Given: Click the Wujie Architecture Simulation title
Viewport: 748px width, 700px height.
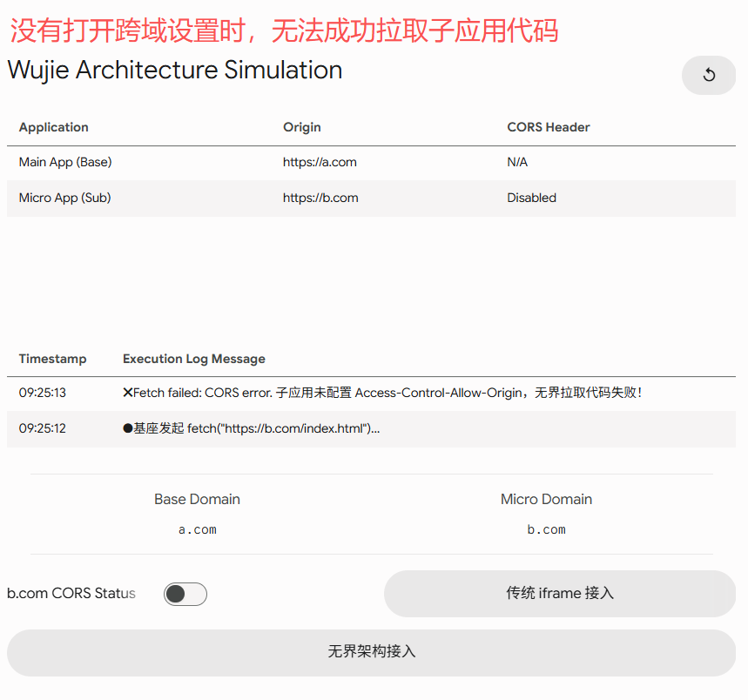Looking at the screenshot, I should [175, 71].
